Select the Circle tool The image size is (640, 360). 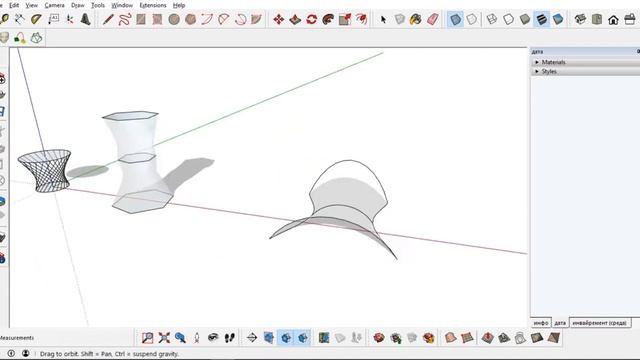(x=174, y=19)
